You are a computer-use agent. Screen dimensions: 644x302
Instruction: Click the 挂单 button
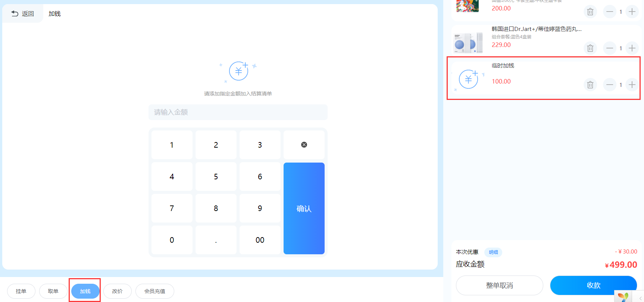21,291
